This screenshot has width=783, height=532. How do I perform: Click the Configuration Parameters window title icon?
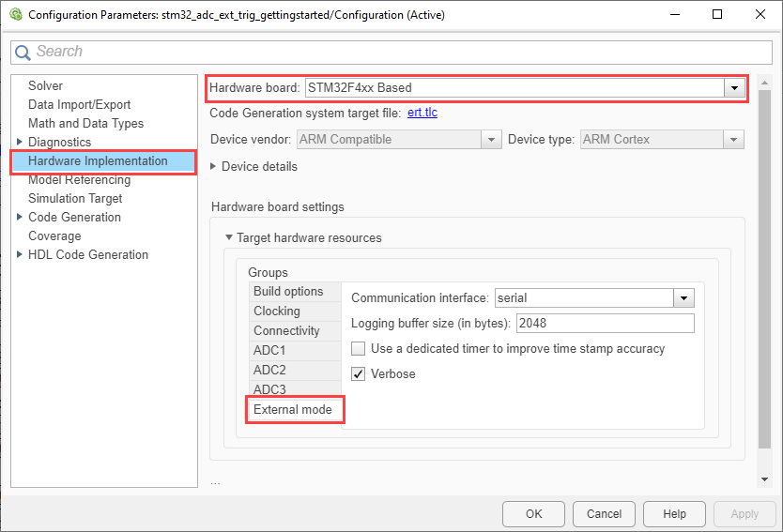click(14, 15)
